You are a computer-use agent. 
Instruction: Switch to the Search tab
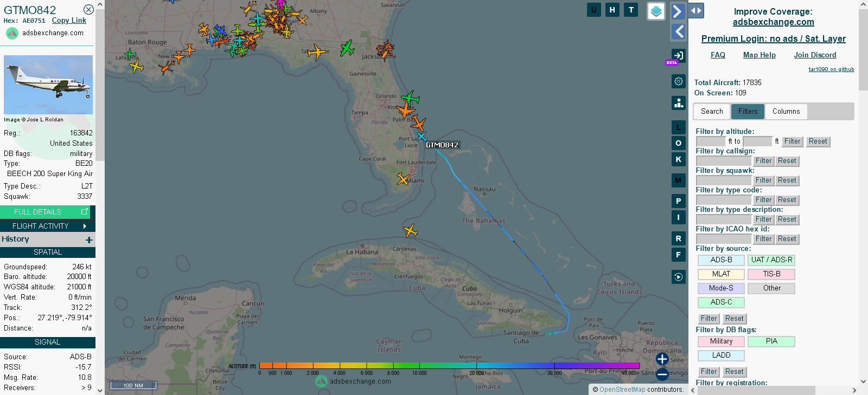tap(712, 112)
